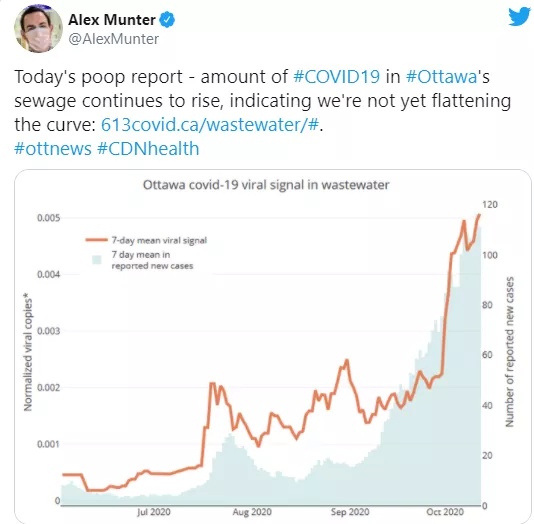
Task: Click the Alex Munter display name
Action: pos(112,20)
